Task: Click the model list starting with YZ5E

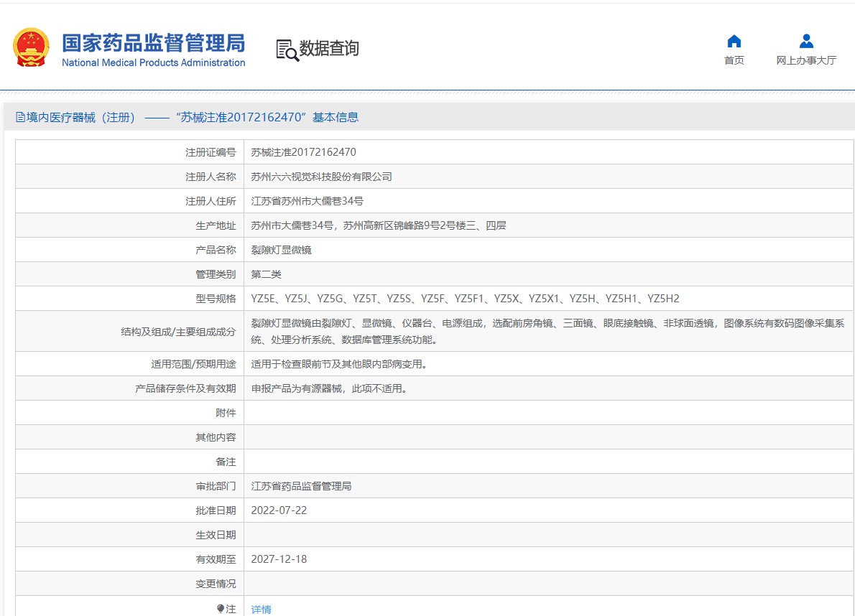Action: (x=465, y=299)
